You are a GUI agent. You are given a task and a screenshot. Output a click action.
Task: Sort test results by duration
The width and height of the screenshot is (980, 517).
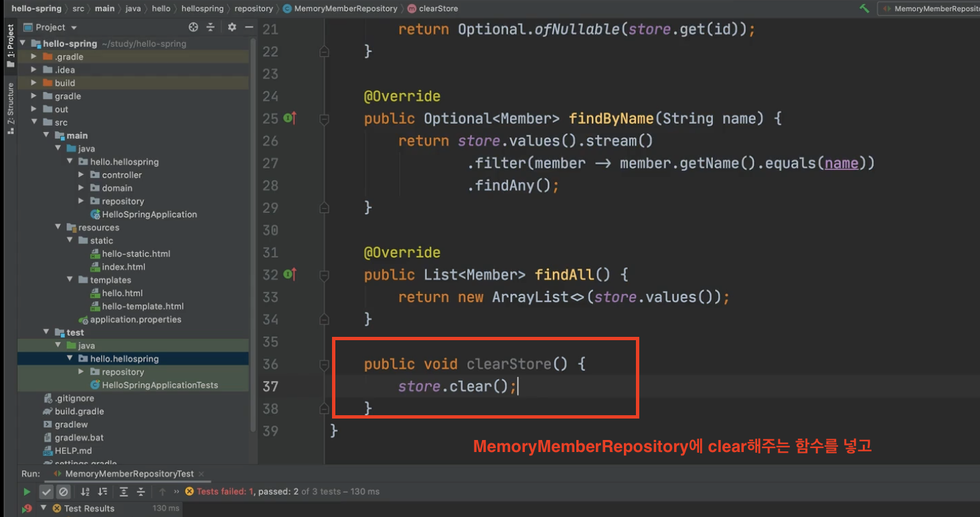[x=102, y=492]
